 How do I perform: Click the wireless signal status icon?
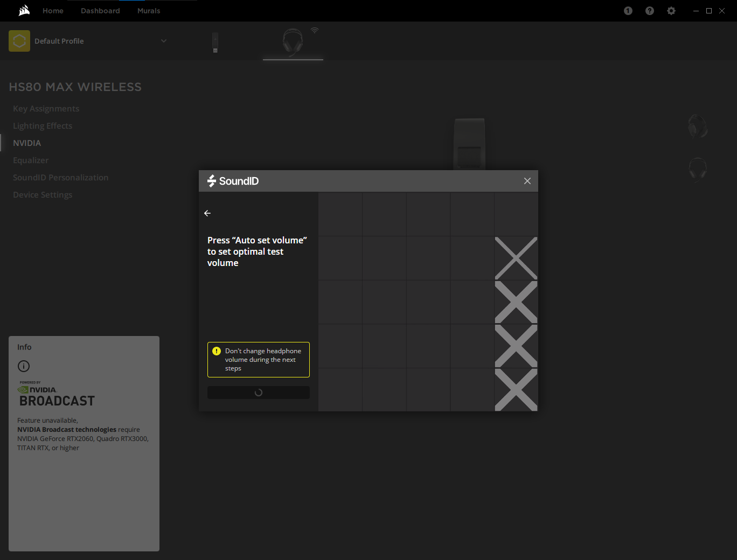coord(315,30)
